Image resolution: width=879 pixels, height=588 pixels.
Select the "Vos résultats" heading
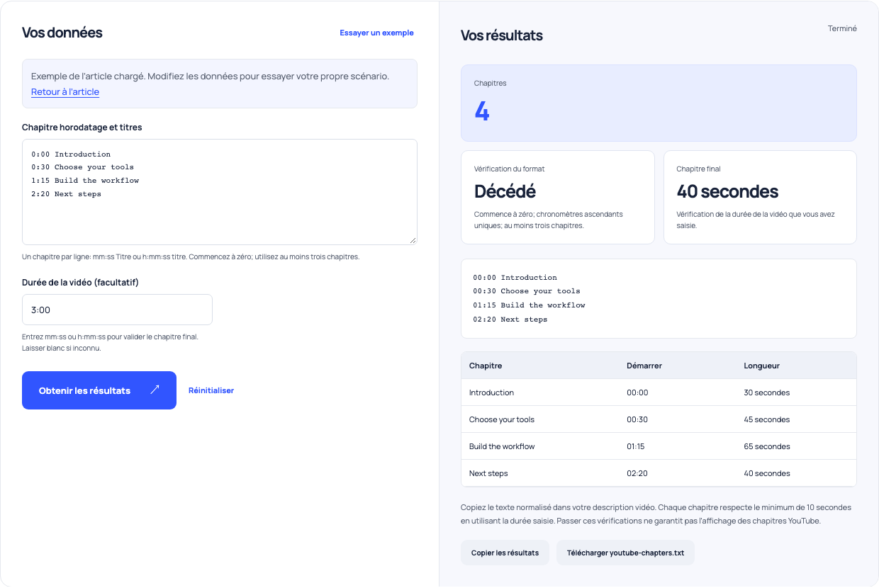pyautogui.click(x=502, y=35)
